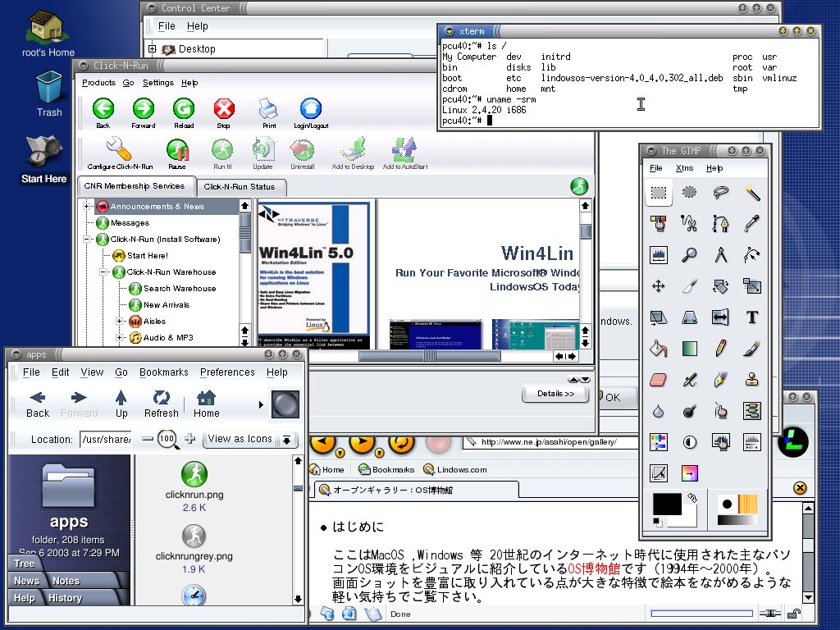Open Preferences menu in apps window
Image resolution: width=840 pixels, height=630 pixels.
point(227,372)
